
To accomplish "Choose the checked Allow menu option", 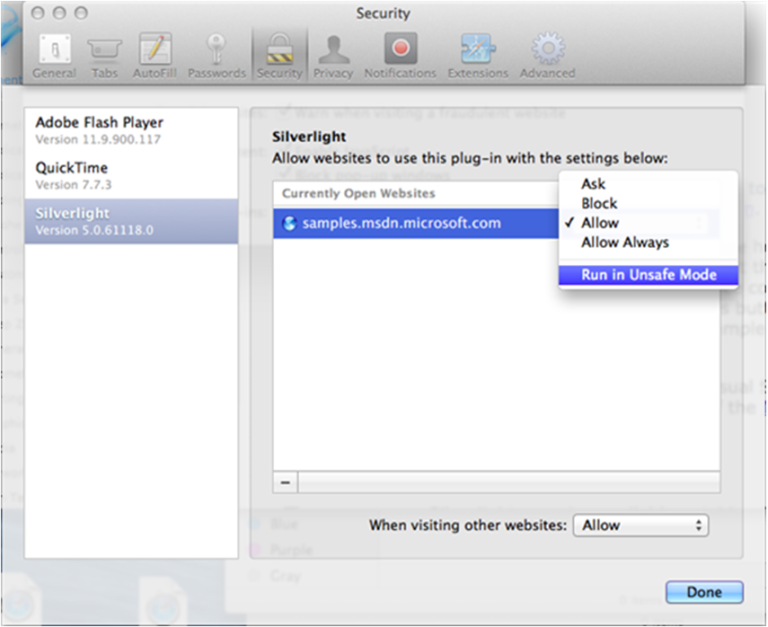I will coord(648,223).
